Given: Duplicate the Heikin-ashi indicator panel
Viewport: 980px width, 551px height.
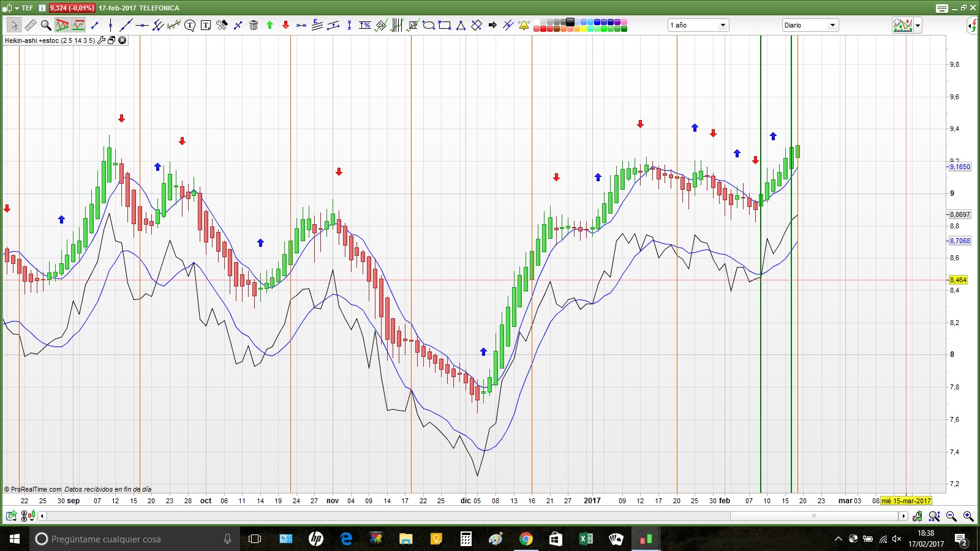Looking at the screenshot, I should coord(111,40).
